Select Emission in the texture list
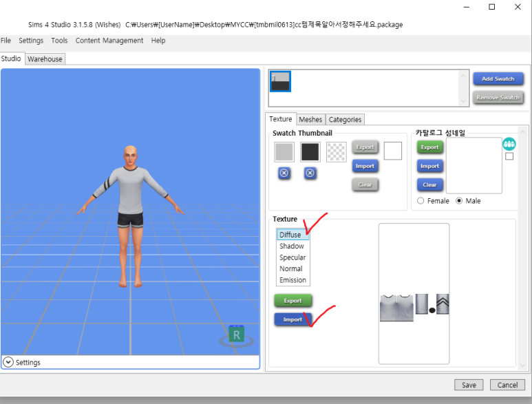 (292, 280)
